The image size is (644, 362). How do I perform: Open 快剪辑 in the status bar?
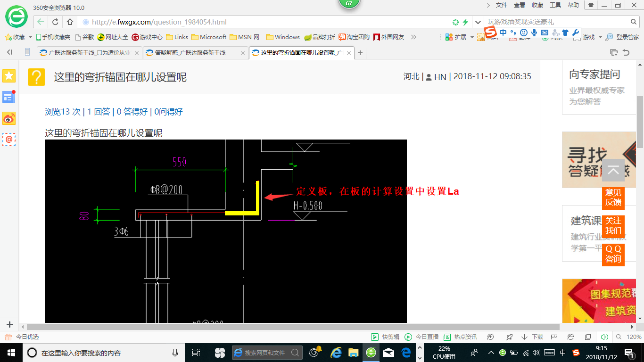(386, 337)
